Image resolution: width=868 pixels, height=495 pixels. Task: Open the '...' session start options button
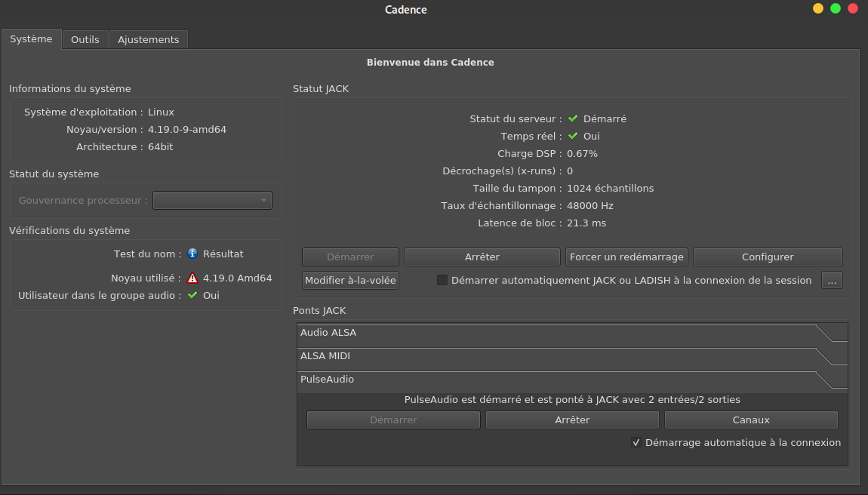[x=832, y=280]
